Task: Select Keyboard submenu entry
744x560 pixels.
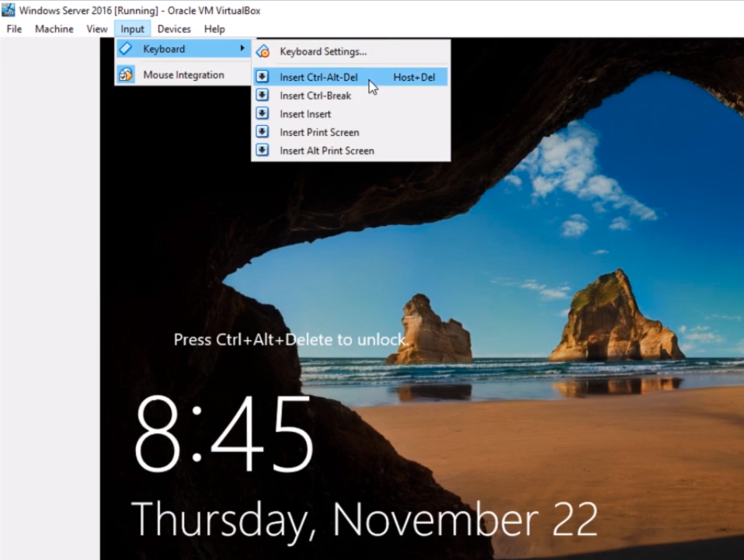Action: pyautogui.click(x=183, y=49)
